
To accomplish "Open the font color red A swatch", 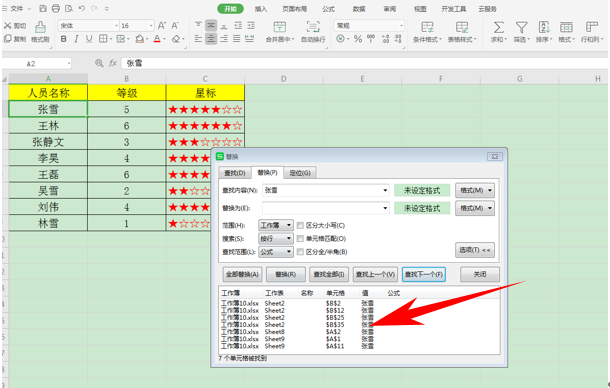I will pos(157,39).
